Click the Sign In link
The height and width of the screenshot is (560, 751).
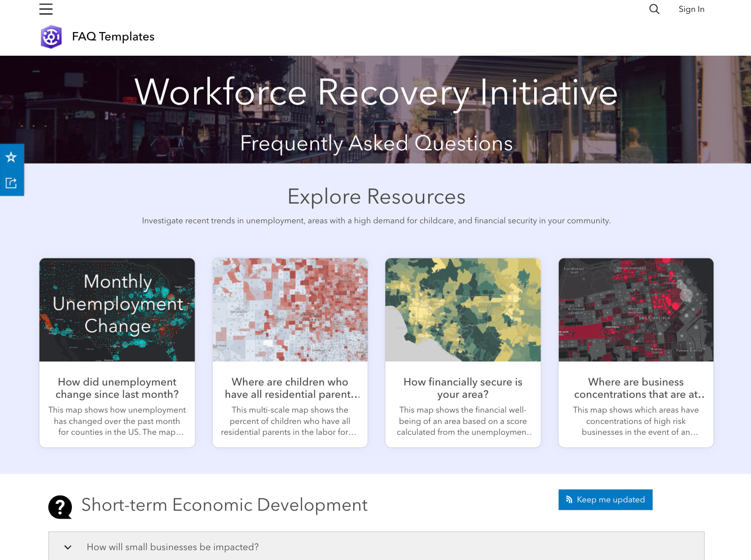(x=691, y=9)
